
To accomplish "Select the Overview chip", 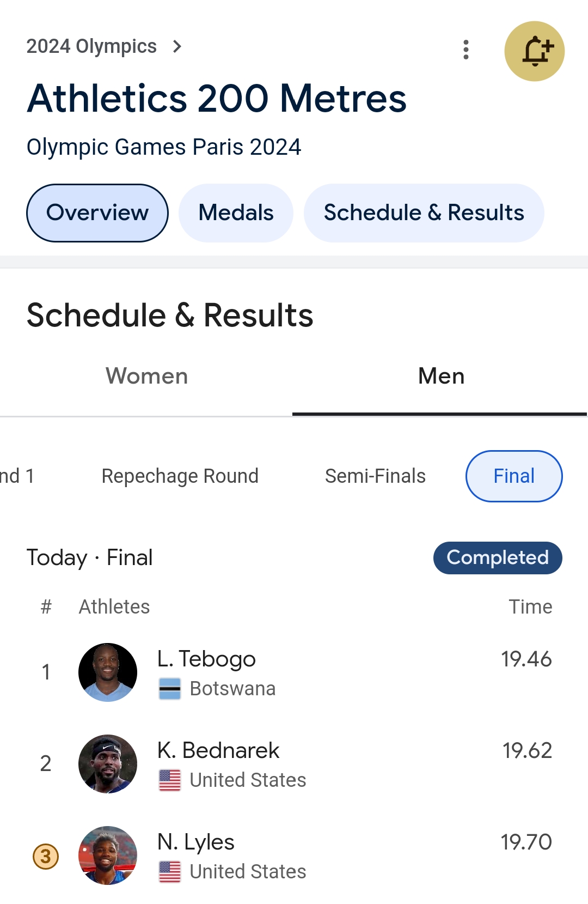I will (x=97, y=213).
